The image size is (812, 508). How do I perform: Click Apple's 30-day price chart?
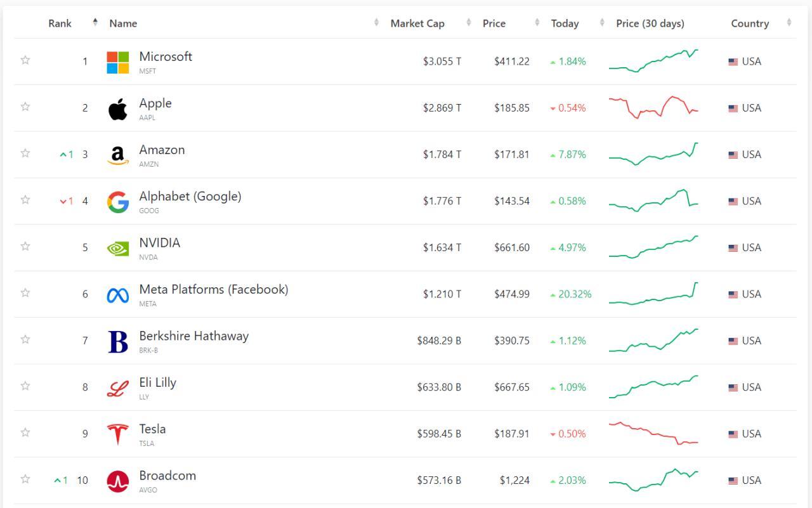(653, 108)
